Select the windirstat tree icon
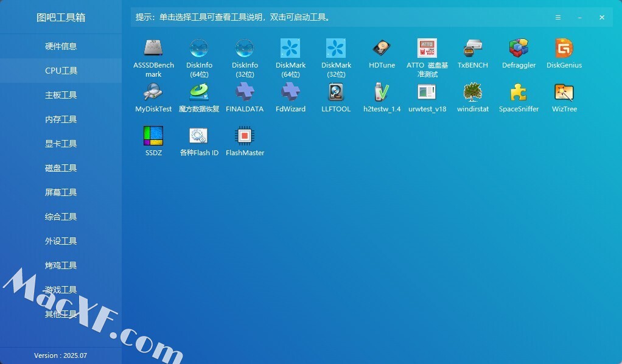 (x=473, y=92)
